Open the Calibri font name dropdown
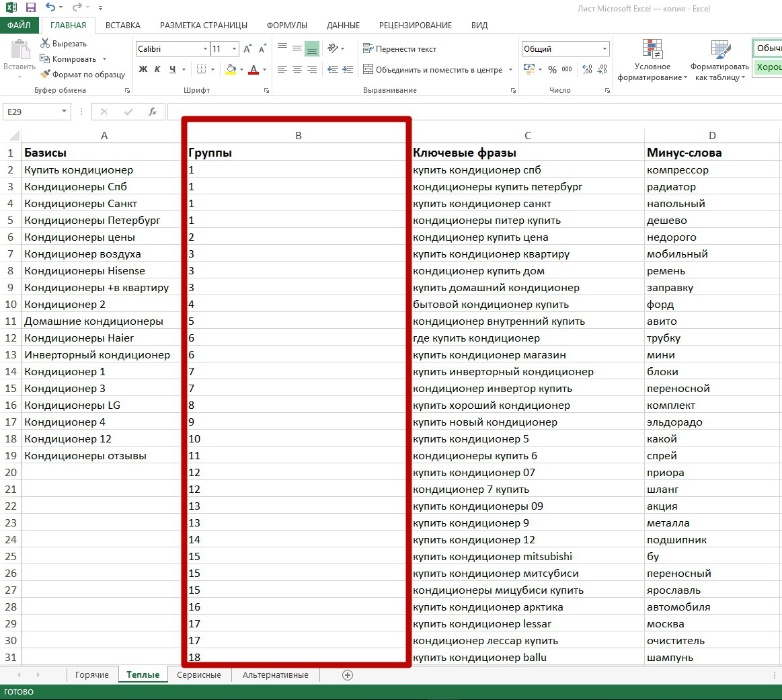 pyautogui.click(x=206, y=48)
